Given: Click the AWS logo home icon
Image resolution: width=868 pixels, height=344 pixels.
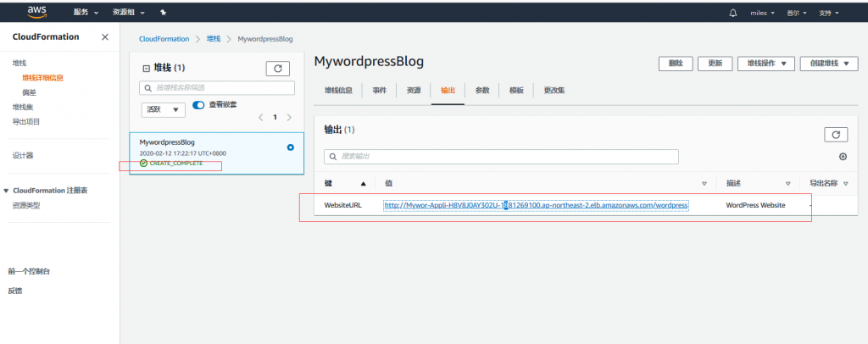Looking at the screenshot, I should click(36, 12).
